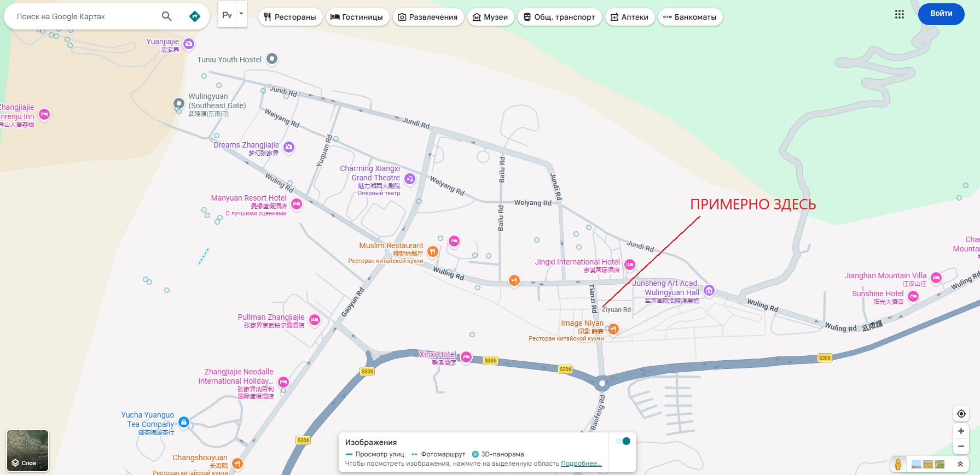Select the Общ. транспорт chip

coord(560,17)
